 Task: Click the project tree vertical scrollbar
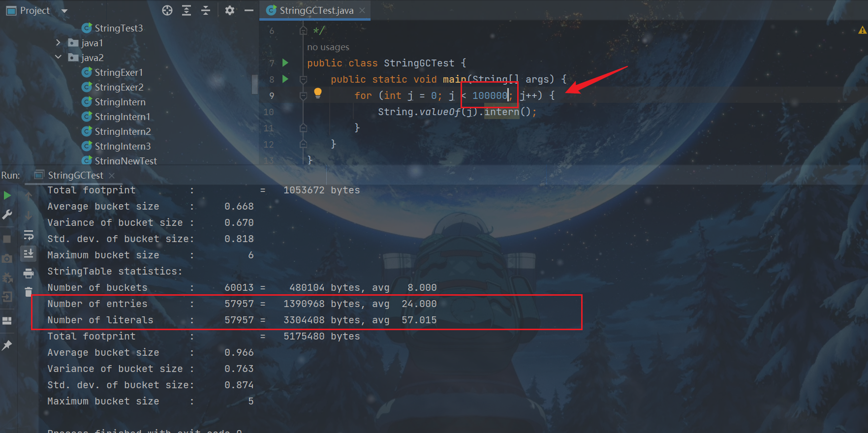(x=254, y=84)
